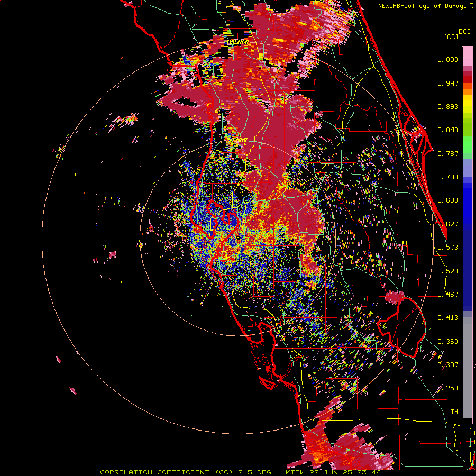Click the NEXLAB-College of DuPage header text

pos(425,6)
